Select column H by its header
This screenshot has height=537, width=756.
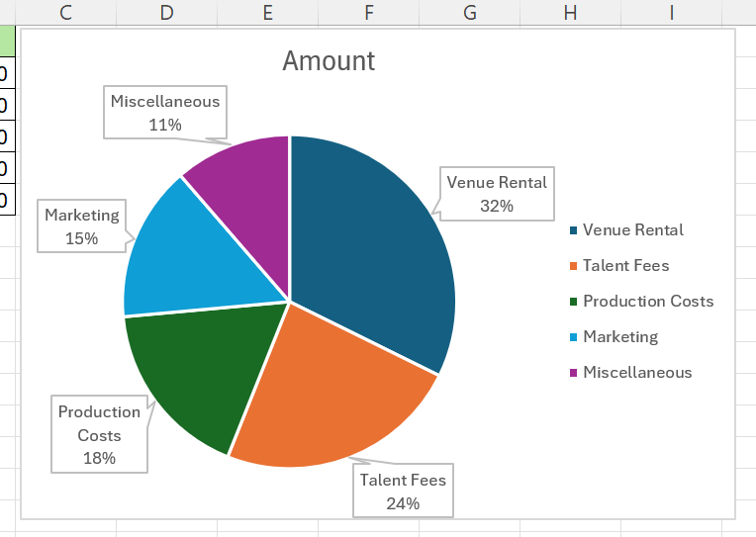coord(570,13)
